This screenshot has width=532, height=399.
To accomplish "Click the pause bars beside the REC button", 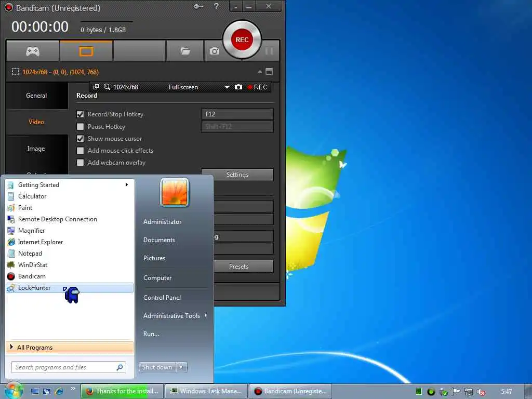I will coord(269,51).
